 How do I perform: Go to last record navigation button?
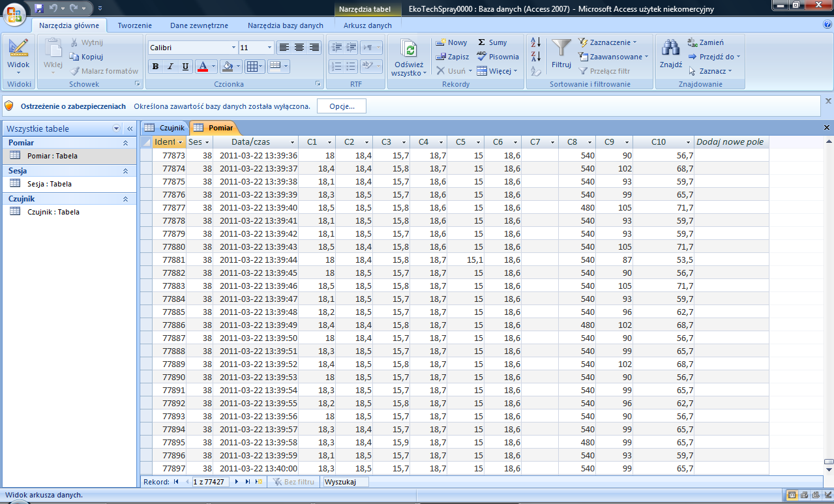247,482
